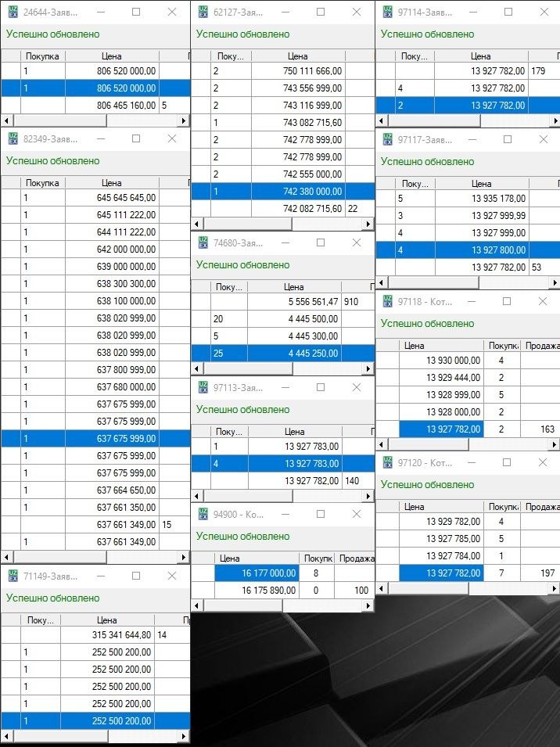Image resolution: width=560 pixels, height=747 pixels.
Task: Select the row with price 637 661 350,00
Action: click(95, 508)
